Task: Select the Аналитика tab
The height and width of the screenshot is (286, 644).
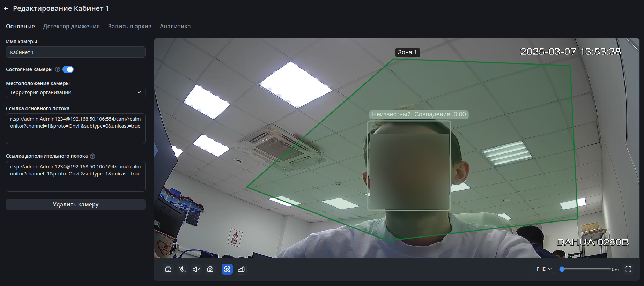Action: click(x=175, y=26)
